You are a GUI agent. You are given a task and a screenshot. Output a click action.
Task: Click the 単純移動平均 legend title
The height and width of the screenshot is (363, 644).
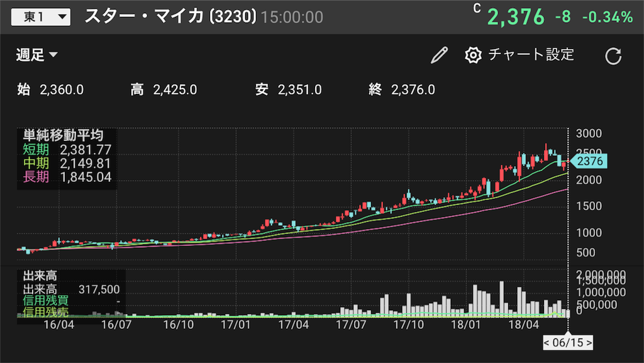pos(63,135)
